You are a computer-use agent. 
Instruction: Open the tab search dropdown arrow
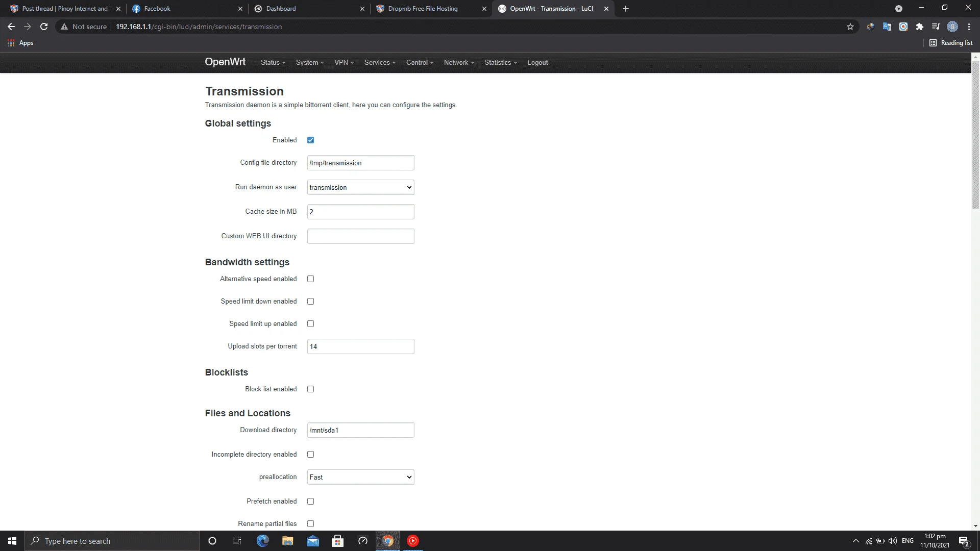click(898, 9)
